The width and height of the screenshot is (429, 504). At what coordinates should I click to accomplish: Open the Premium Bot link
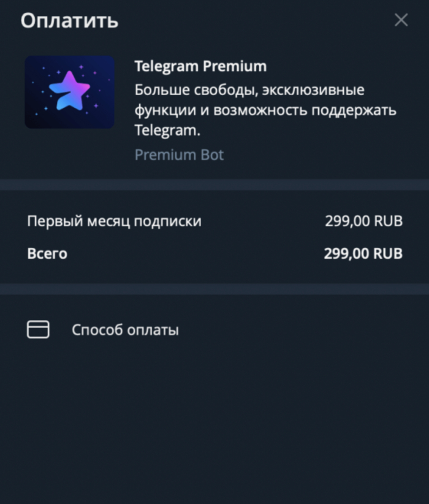(179, 155)
